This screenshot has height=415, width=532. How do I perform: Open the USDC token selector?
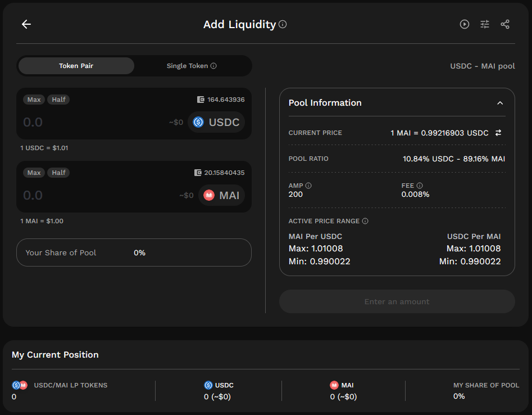pyautogui.click(x=216, y=122)
